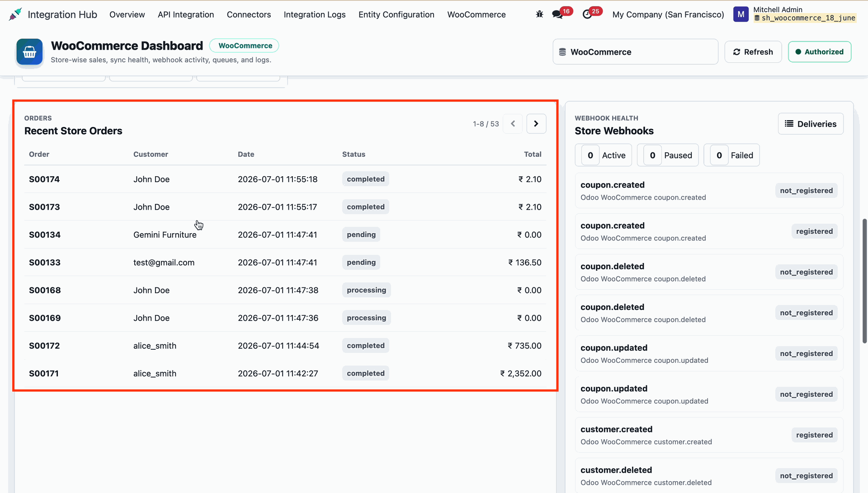The height and width of the screenshot is (493, 868).
Task: Filter webhooks by Paused count
Action: point(668,155)
